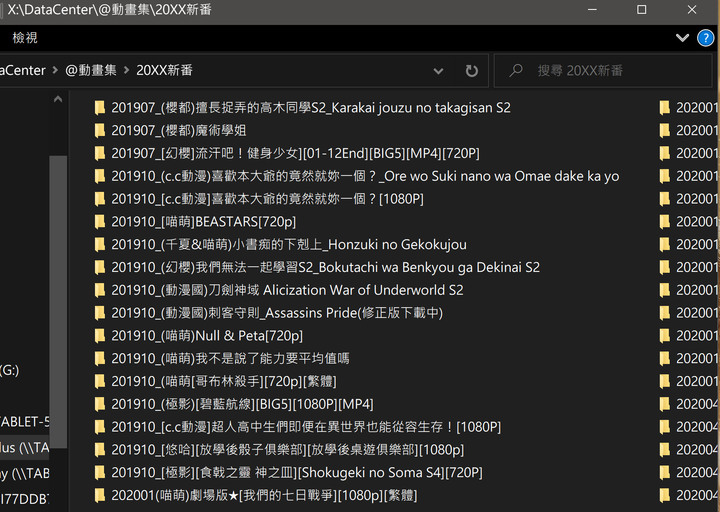
Task: Select folder name 小書痴的下剋上_Honzuki no Gekokujou
Action: 289,245
